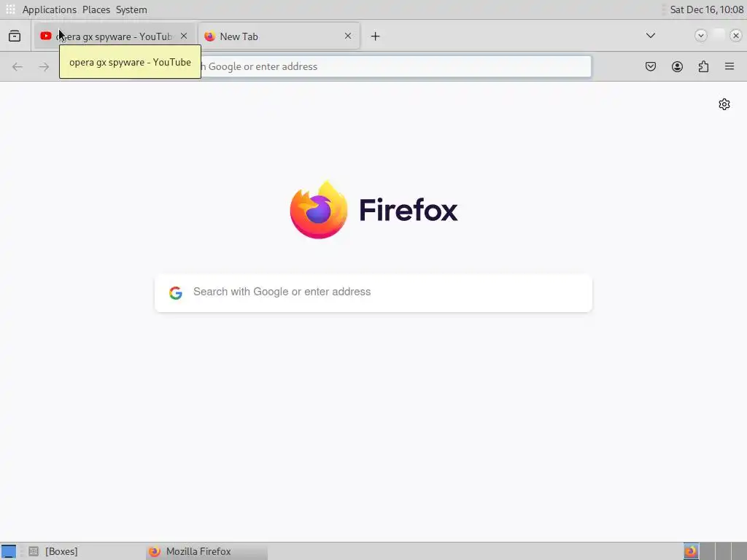
Task: Select the New Tab tab
Action: (279, 36)
